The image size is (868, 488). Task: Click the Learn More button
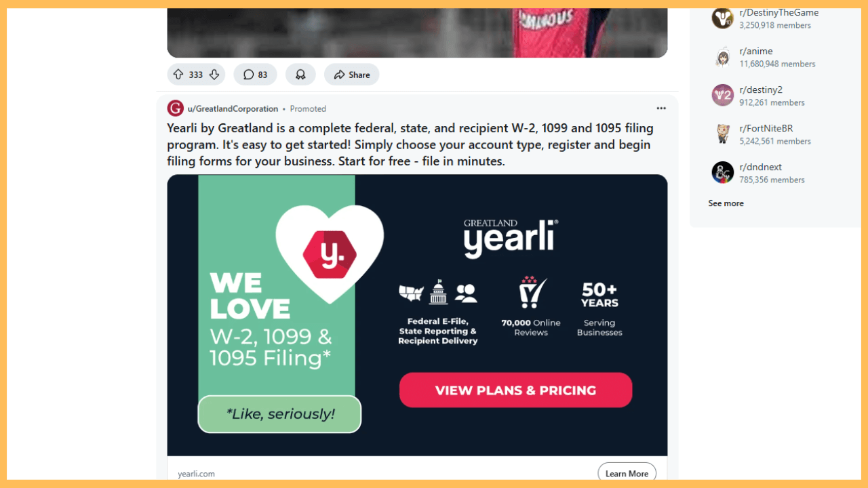click(x=627, y=473)
